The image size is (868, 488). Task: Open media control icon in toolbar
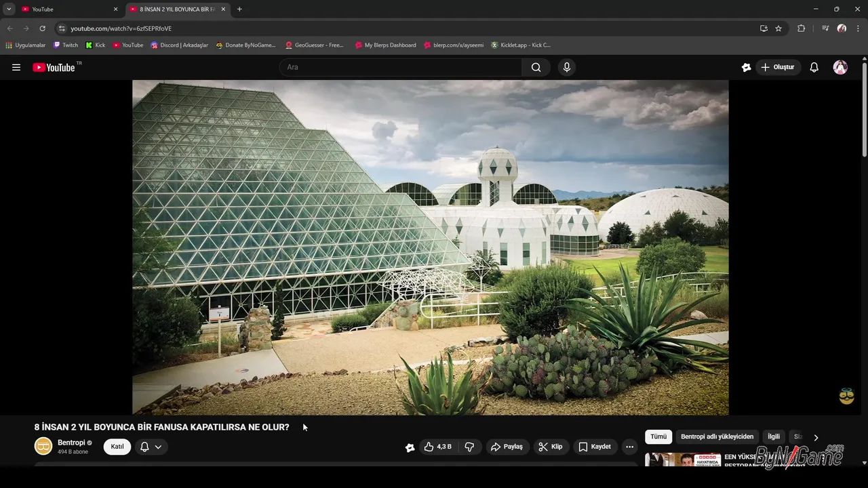pos(825,28)
